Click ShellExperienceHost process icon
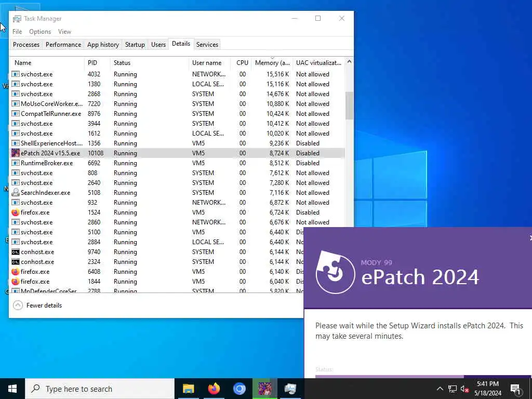Screen dimensions: 532x399 coord(15,143)
